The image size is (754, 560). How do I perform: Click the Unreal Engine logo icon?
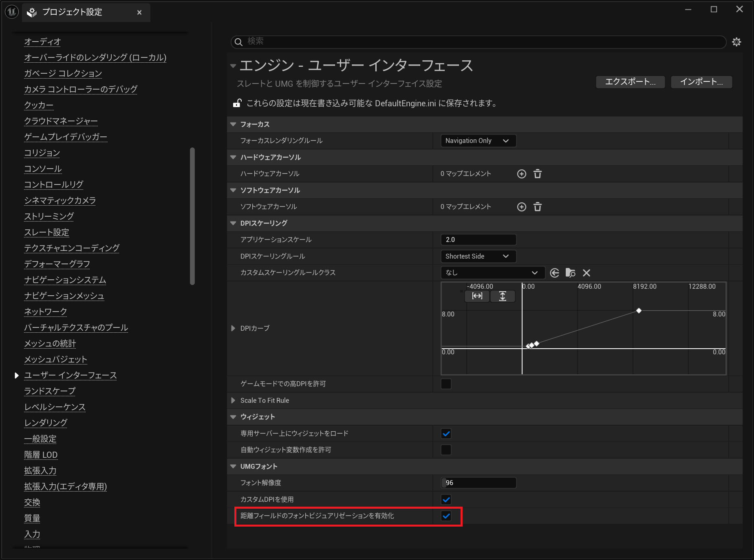tap(11, 12)
